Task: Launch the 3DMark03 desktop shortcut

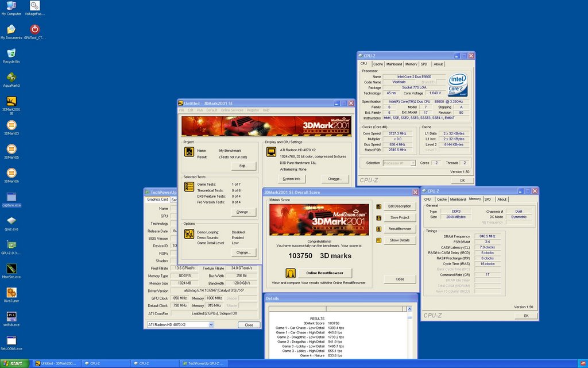Action: [11, 128]
